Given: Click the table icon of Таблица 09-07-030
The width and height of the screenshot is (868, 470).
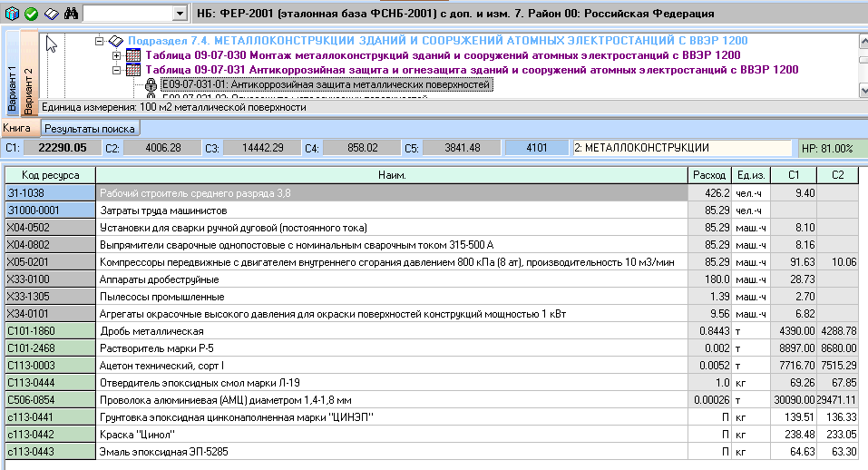Looking at the screenshot, I should [x=132, y=55].
